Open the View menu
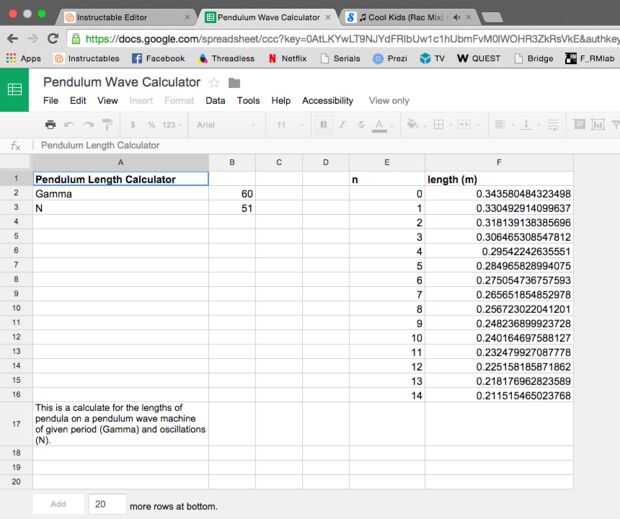Screen dimensions: 620x519 click(108, 101)
